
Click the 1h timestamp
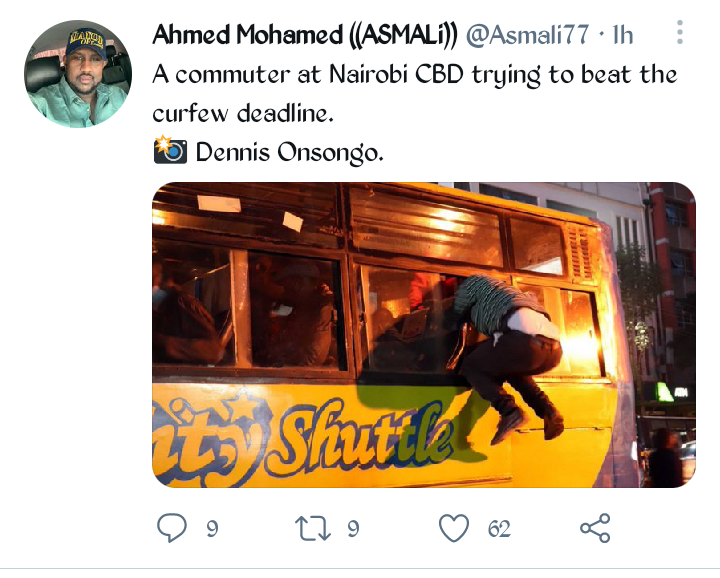[x=623, y=35]
